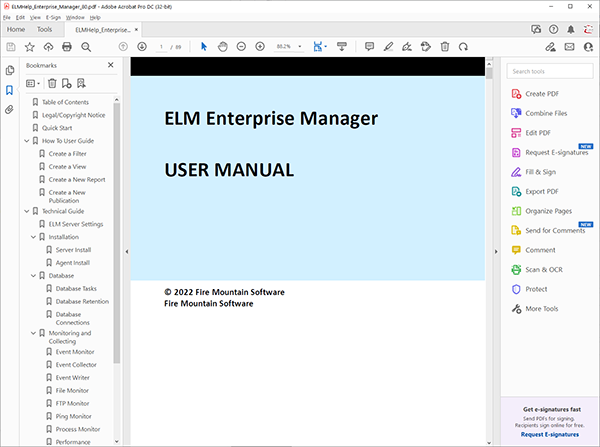Print the document with the printer icon
This screenshot has width=600, height=447.
[67, 47]
